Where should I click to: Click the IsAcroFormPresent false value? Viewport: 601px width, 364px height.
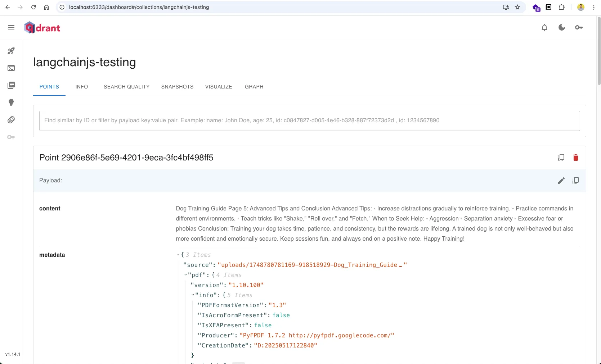pos(281,315)
